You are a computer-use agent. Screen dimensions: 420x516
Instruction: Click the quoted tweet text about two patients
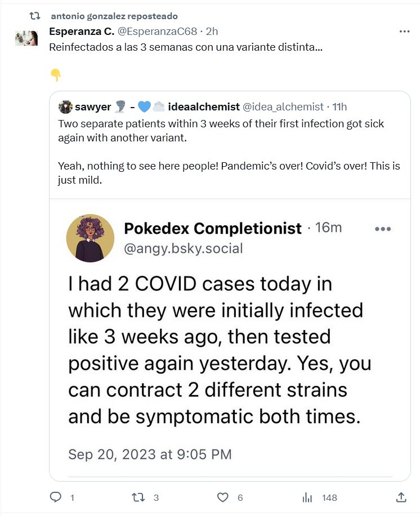coord(221,130)
